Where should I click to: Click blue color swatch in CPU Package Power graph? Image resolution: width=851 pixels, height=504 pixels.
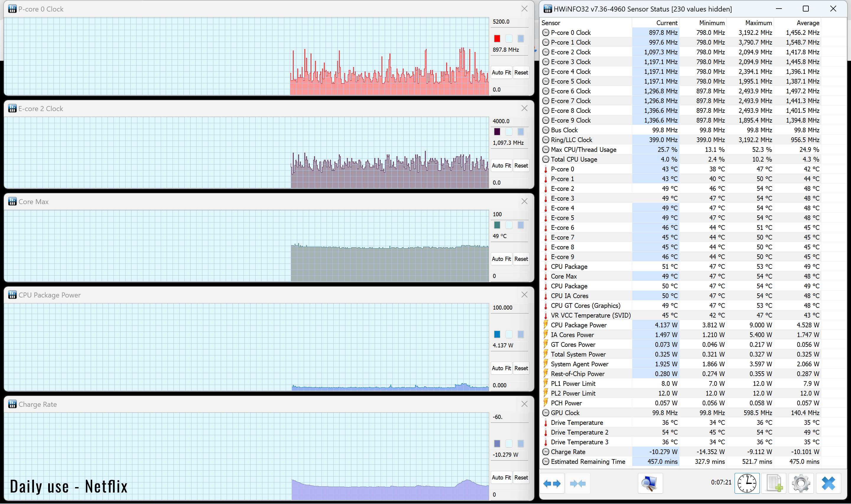point(497,334)
